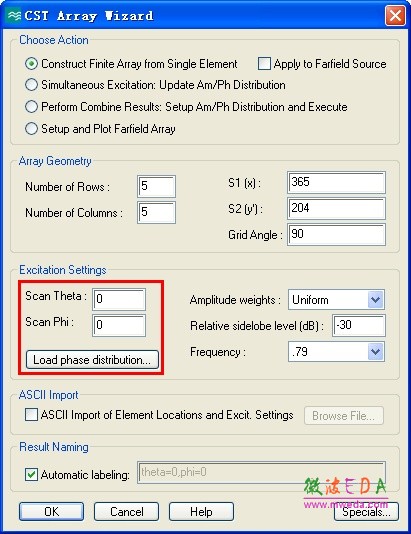
Task: Open the Amplitude weights dropdown
Action: (376, 300)
